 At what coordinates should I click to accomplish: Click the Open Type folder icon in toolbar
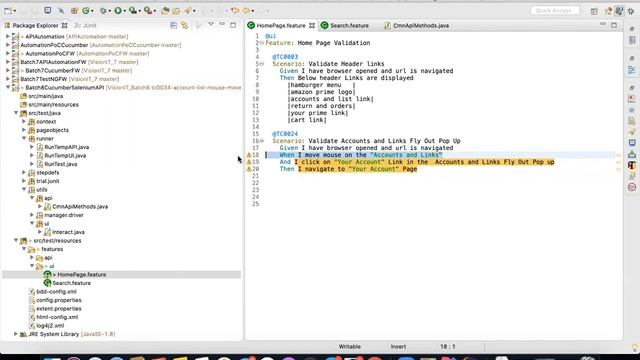point(165,11)
